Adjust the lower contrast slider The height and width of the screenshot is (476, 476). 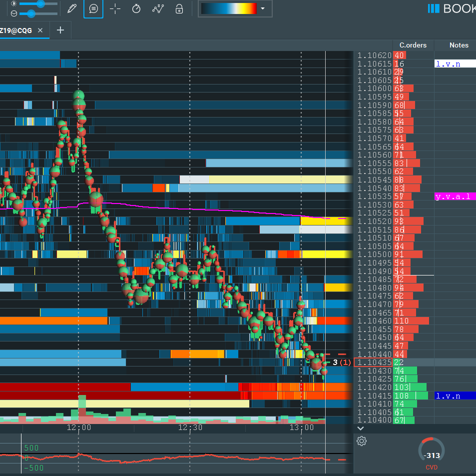[x=31, y=13]
